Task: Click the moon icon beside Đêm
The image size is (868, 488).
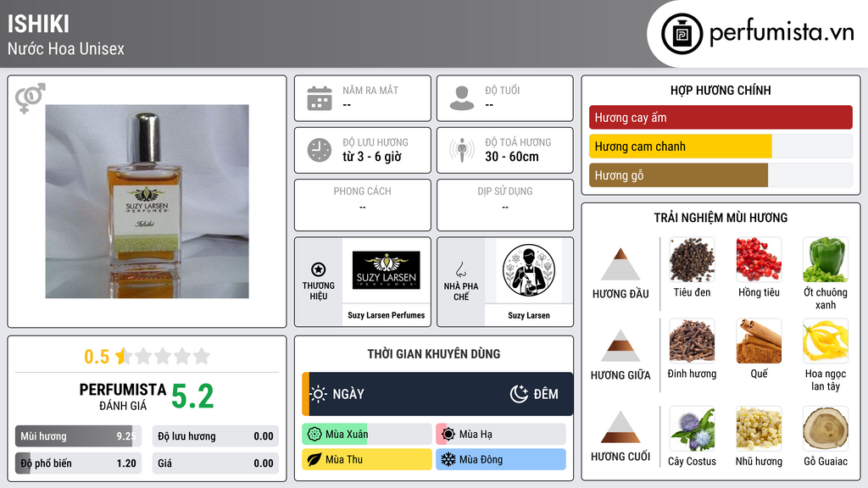Action: 519,394
